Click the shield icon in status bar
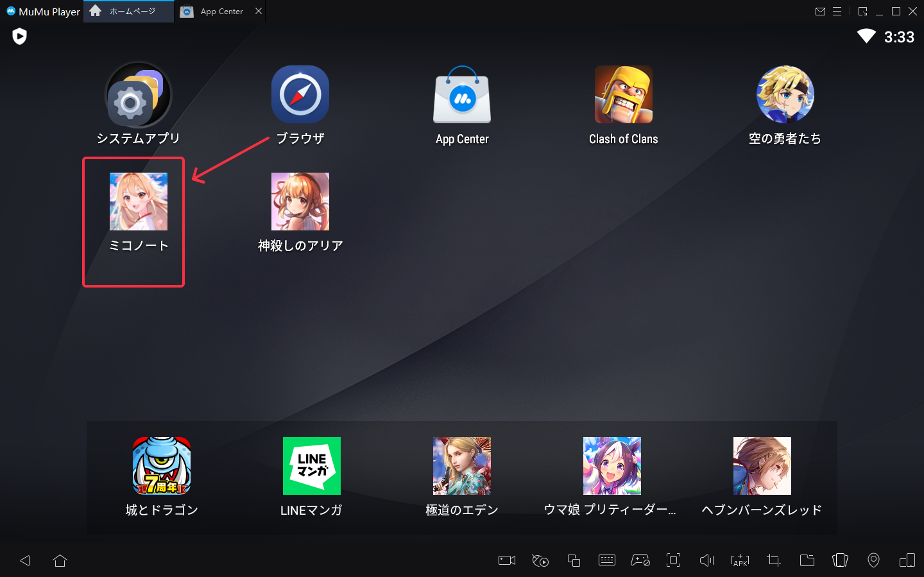Viewport: 924px width, 577px height. coord(20,37)
